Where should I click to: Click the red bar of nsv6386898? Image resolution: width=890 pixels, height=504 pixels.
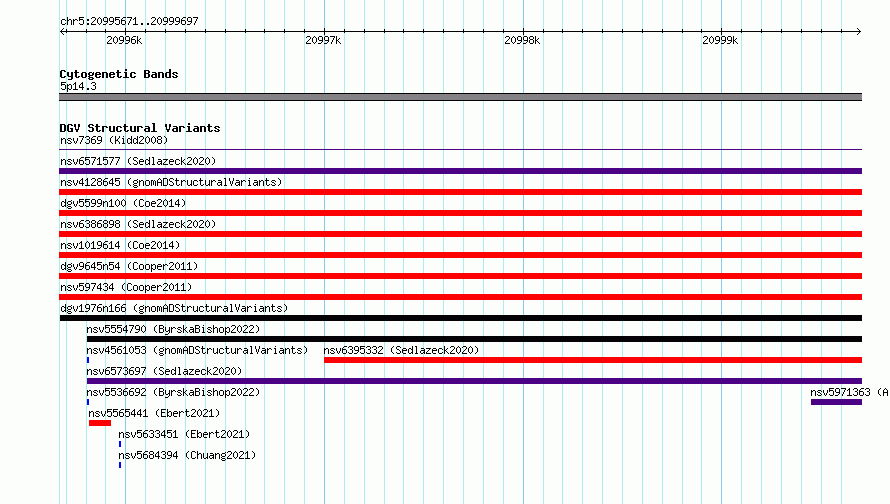460,234
